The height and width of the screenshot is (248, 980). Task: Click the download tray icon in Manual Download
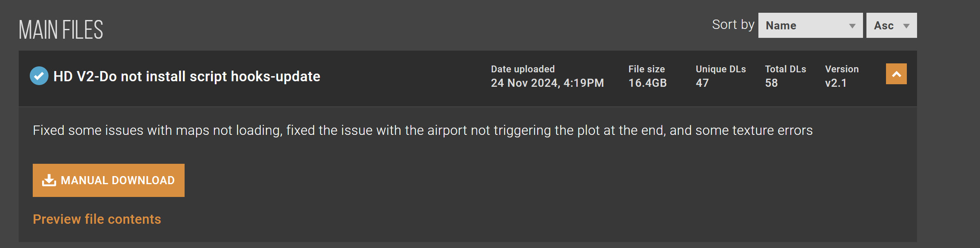pos(49,180)
